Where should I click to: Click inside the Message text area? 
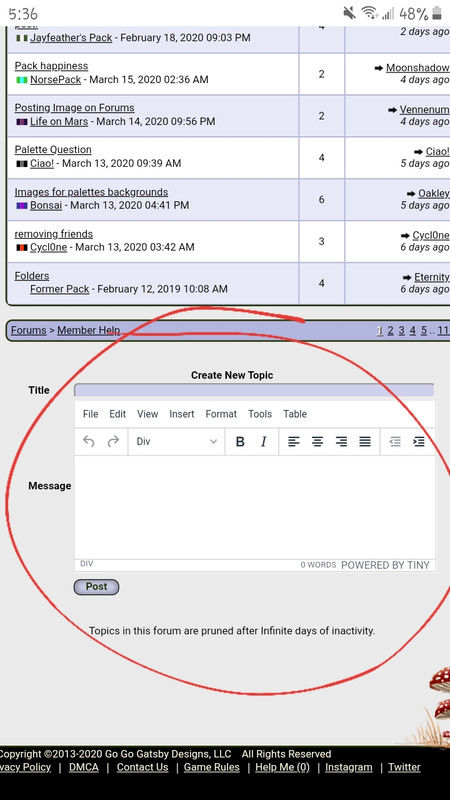click(255, 507)
